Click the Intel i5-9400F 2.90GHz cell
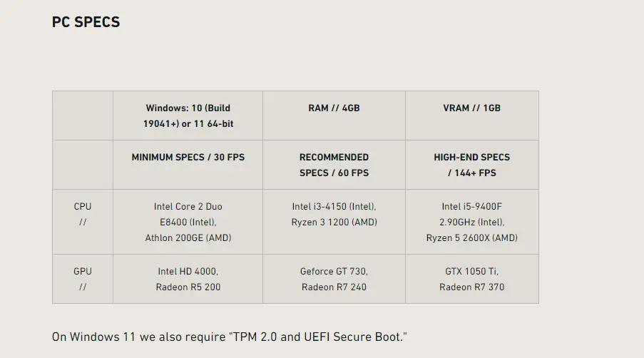This screenshot has width=644, height=358. [x=472, y=222]
